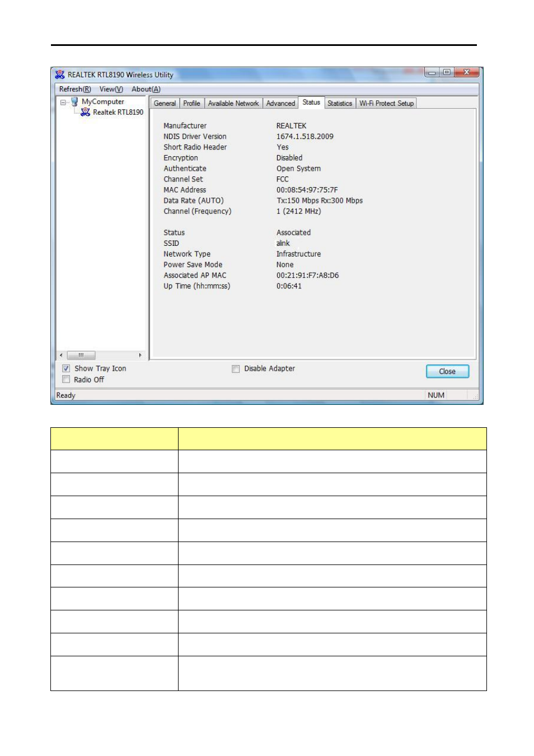Click the Realtek app icon in title bar

tap(60, 74)
